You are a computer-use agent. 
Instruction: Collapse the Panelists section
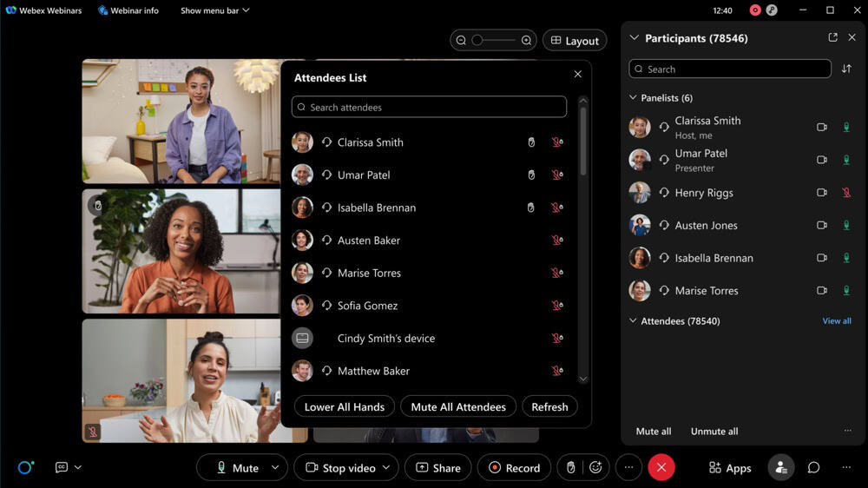click(633, 98)
